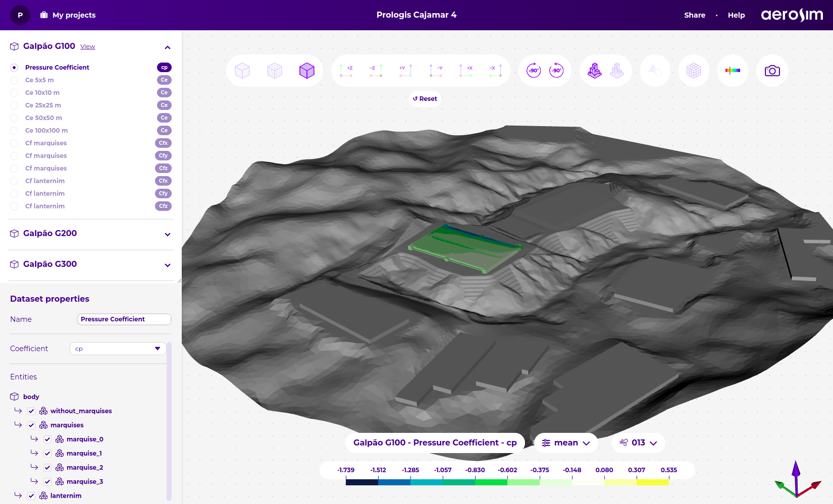This screenshot has width=833, height=504.
Task: Click the View link next to Galpão G100
Action: pos(87,46)
